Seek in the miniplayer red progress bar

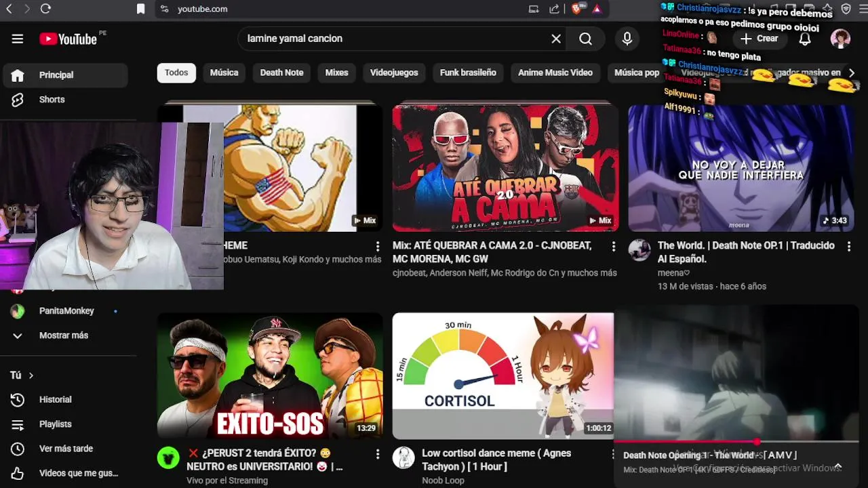pos(736,442)
